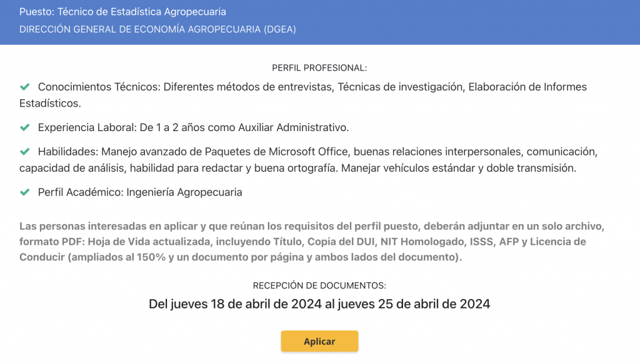Screen dimensions: 640x364
Task: Click the RECEPCIÓN DE DOCUMENTOS label
Action: tap(319, 285)
